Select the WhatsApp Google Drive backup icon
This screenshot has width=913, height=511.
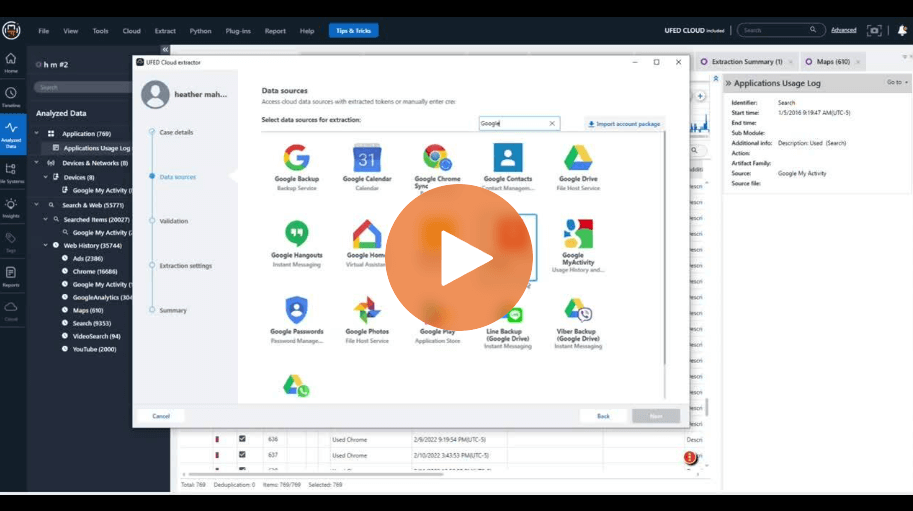tap(296, 386)
